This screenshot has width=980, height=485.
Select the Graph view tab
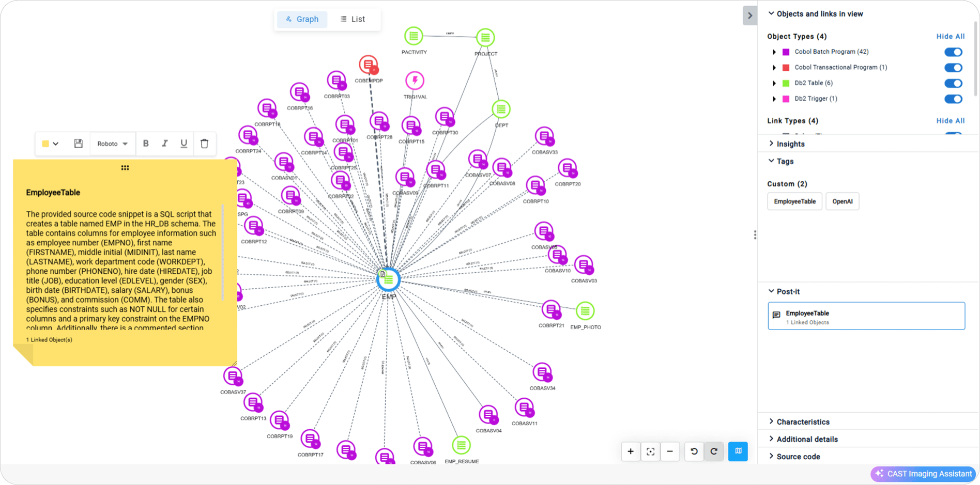click(302, 19)
